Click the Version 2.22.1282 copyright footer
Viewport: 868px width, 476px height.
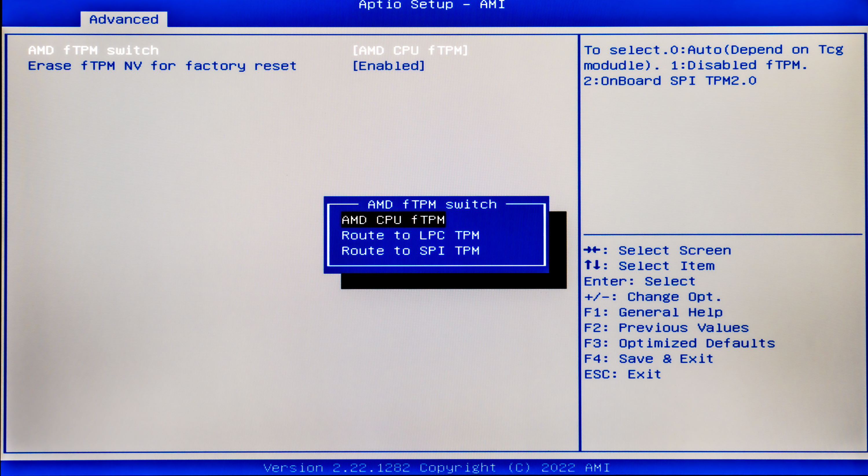click(x=436, y=468)
